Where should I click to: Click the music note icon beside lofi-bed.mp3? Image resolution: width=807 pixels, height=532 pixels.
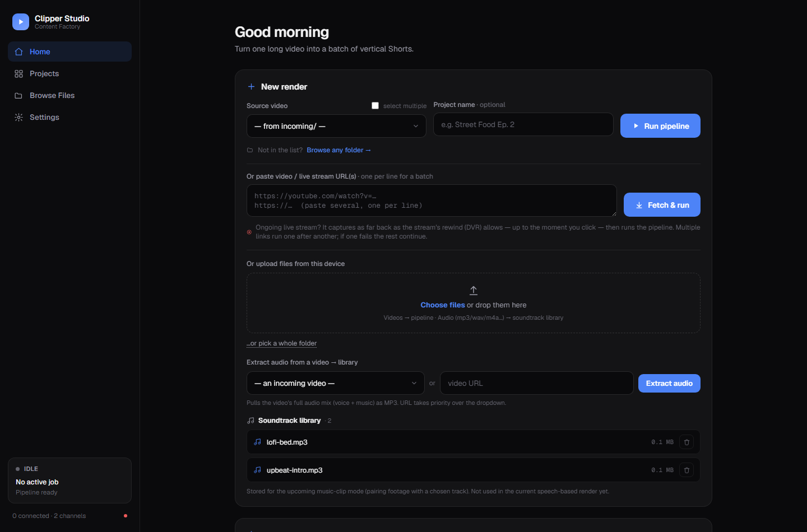258,442
